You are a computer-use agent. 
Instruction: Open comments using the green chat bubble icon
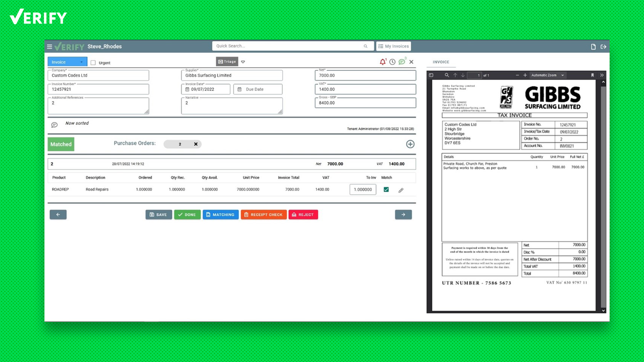401,62
